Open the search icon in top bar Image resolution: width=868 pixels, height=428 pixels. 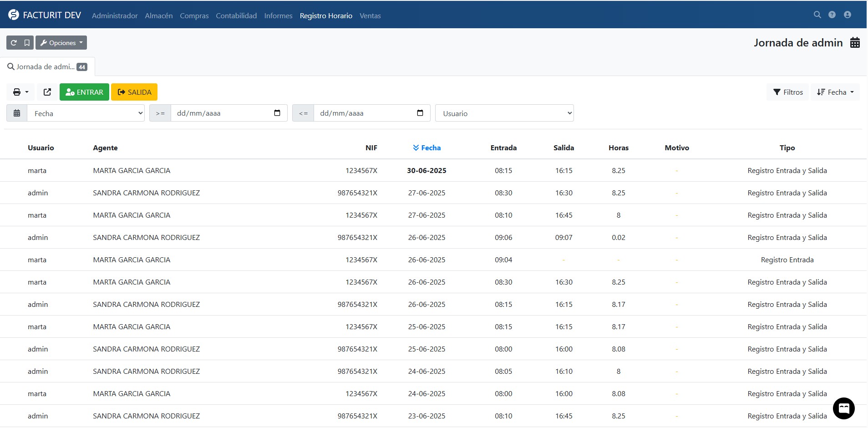pyautogui.click(x=817, y=15)
